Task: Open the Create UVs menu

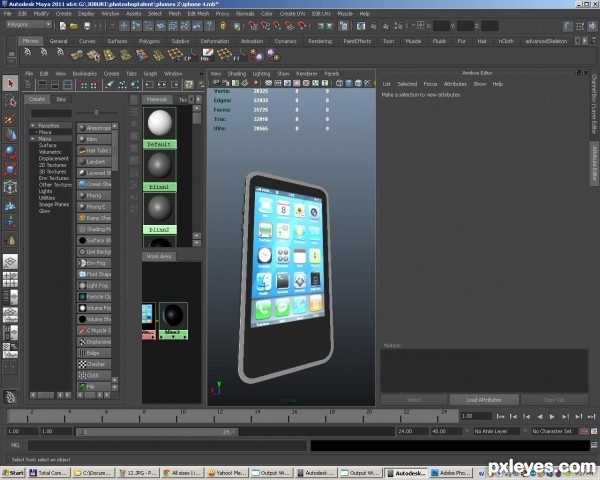Action: pyautogui.click(x=292, y=13)
